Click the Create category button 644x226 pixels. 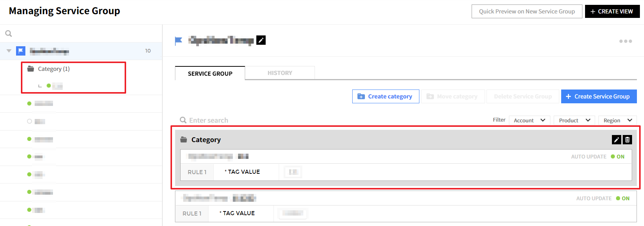coord(385,96)
